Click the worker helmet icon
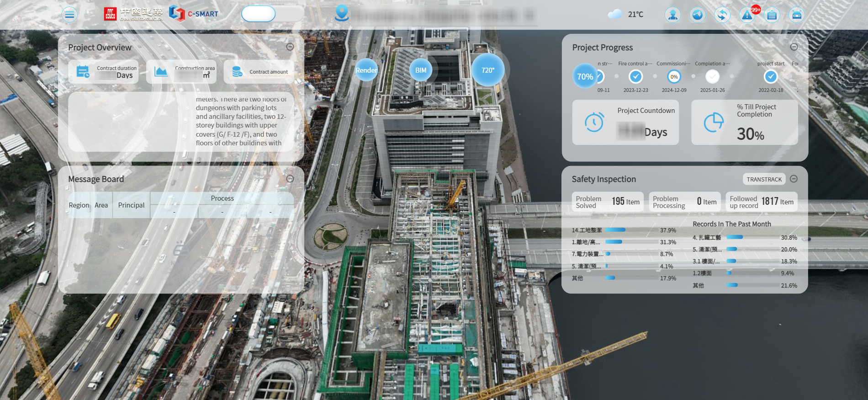This screenshot has width=868, height=400. [672, 15]
